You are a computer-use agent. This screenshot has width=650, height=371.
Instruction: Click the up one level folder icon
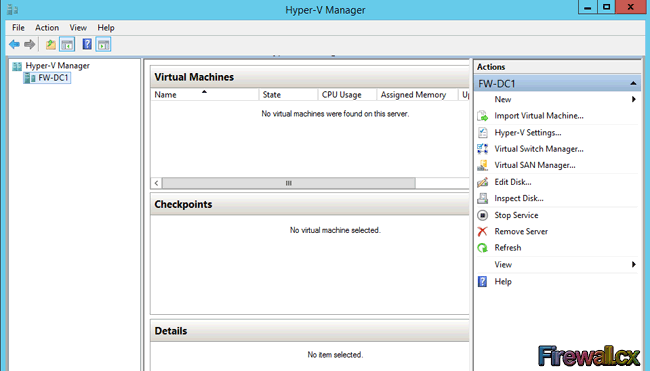pyautogui.click(x=51, y=44)
